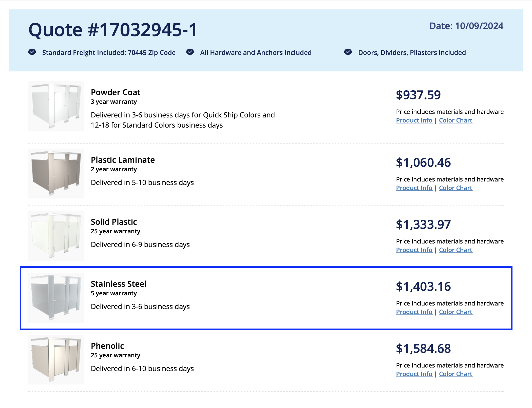View Color Chart for Solid Plastic

click(x=455, y=250)
